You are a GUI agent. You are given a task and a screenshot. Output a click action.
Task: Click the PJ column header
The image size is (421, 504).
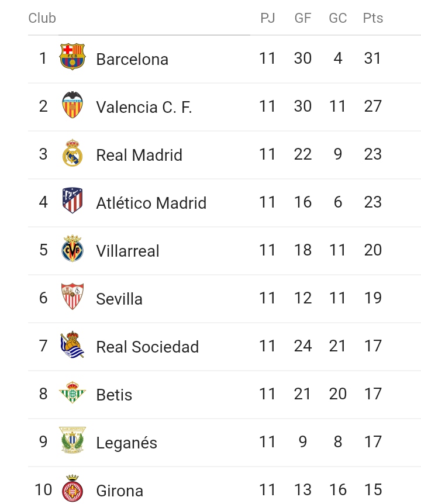268,18
